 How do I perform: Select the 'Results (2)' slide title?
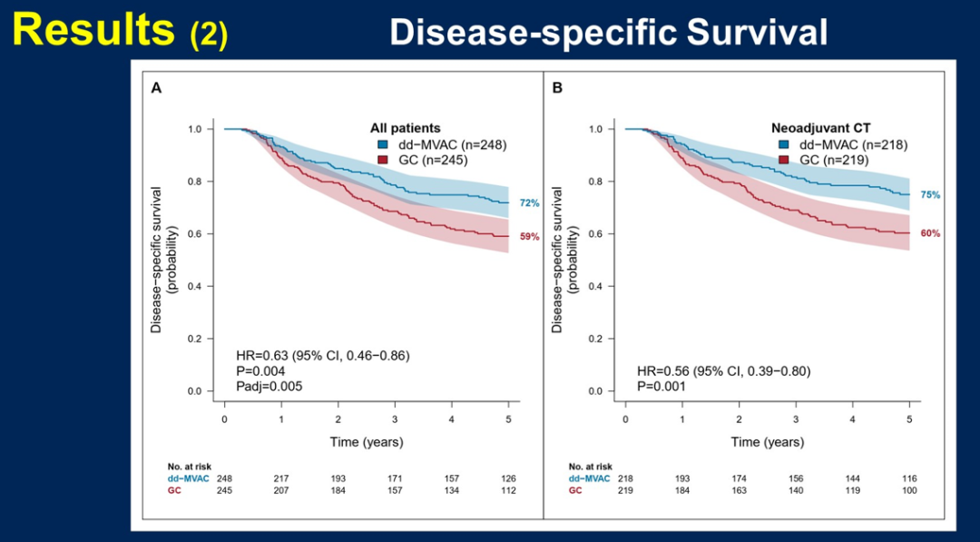(120, 31)
